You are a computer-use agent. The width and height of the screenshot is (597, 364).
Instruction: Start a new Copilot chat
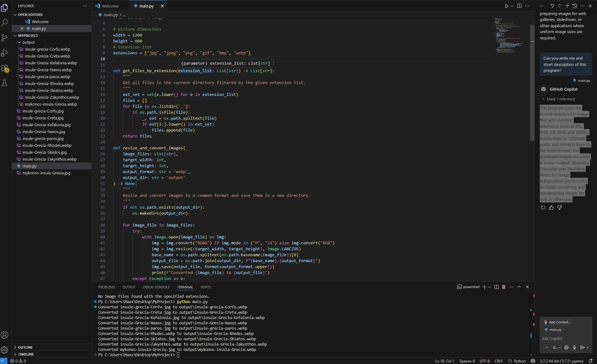tap(567, 6)
